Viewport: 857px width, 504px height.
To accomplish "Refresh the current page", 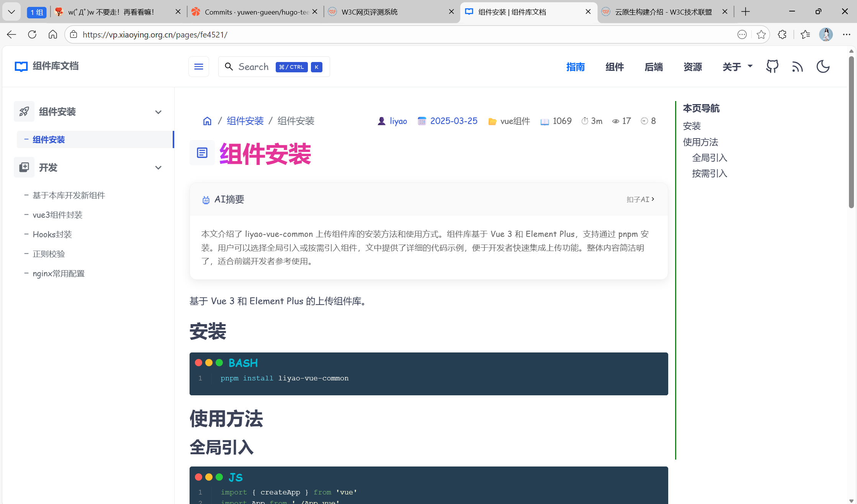I will [32, 34].
